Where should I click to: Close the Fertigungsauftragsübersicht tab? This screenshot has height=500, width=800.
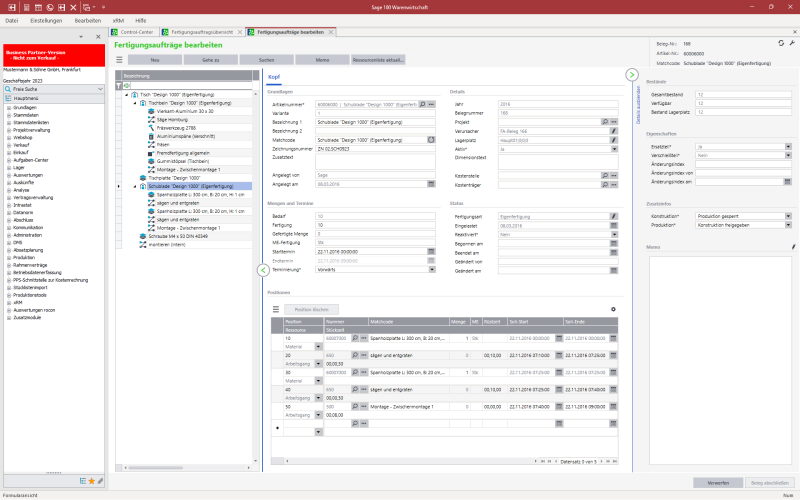[x=239, y=32]
